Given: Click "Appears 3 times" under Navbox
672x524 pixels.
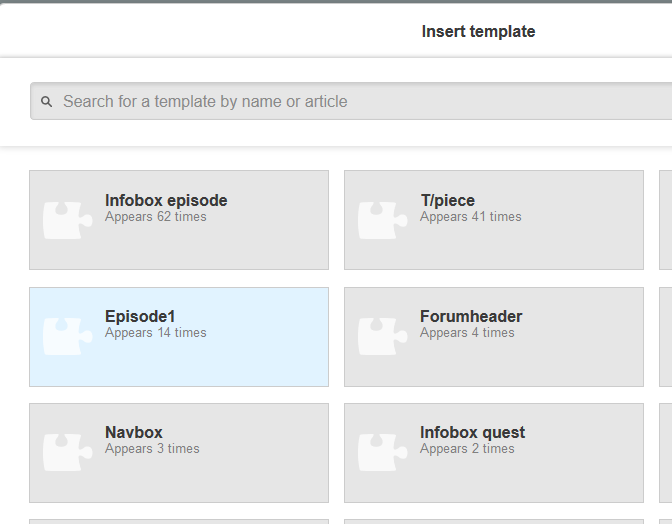Looking at the screenshot, I should [152, 449].
